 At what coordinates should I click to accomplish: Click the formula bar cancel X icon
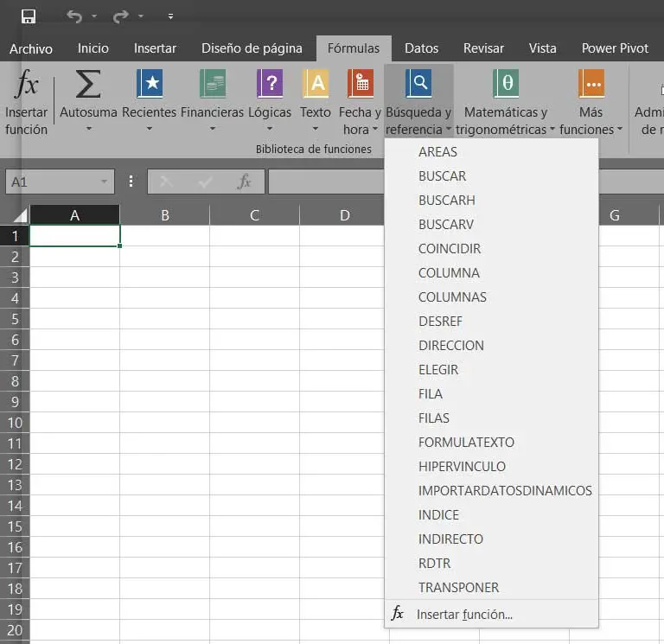(166, 182)
